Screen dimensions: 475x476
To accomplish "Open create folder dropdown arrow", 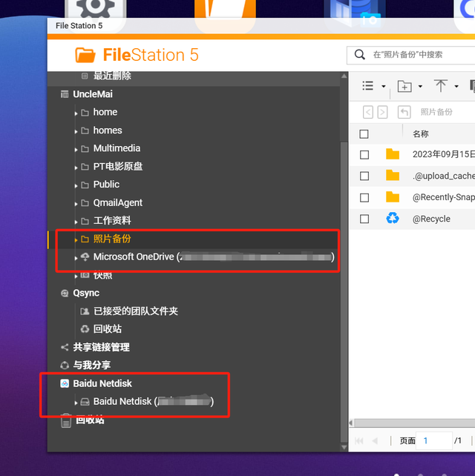I will 420,87.
